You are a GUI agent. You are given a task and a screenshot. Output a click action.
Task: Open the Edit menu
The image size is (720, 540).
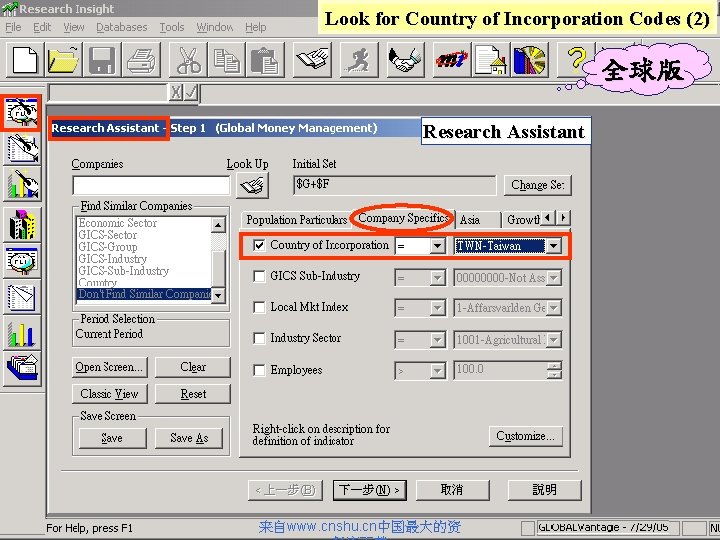[x=42, y=27]
